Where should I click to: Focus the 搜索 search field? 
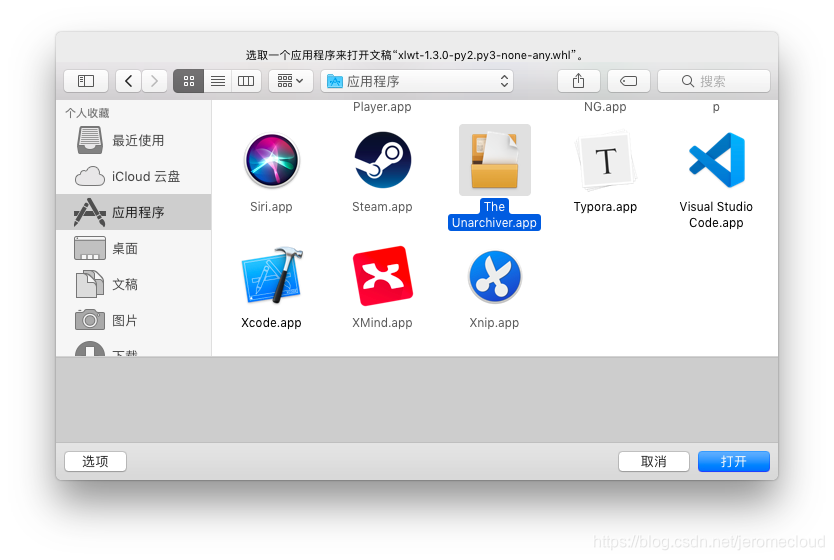714,81
